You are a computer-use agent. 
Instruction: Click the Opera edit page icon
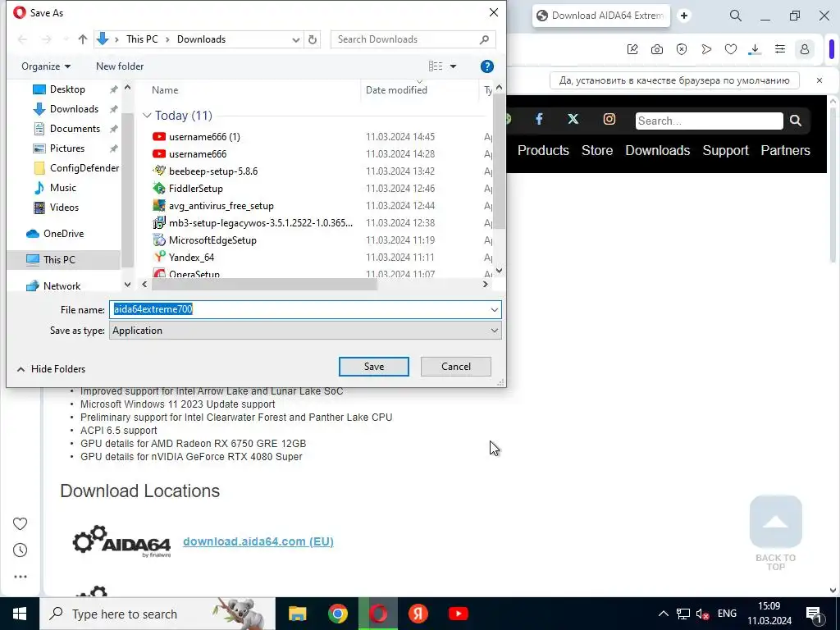pos(632,49)
